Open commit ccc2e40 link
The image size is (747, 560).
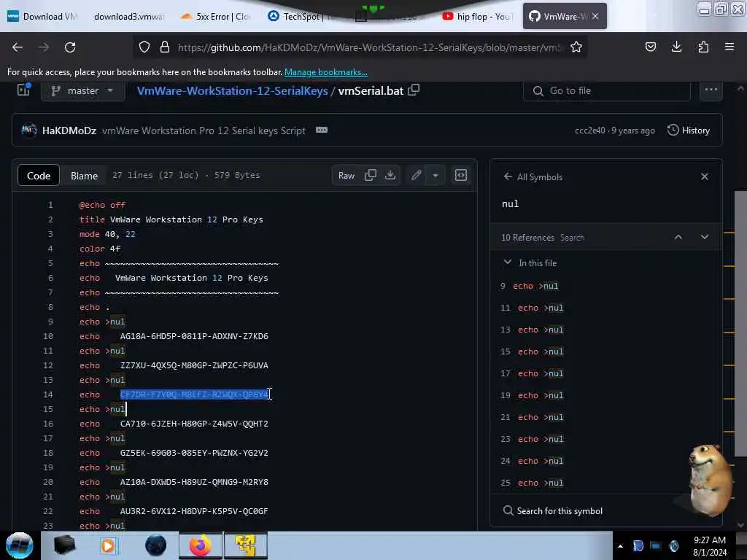point(589,131)
